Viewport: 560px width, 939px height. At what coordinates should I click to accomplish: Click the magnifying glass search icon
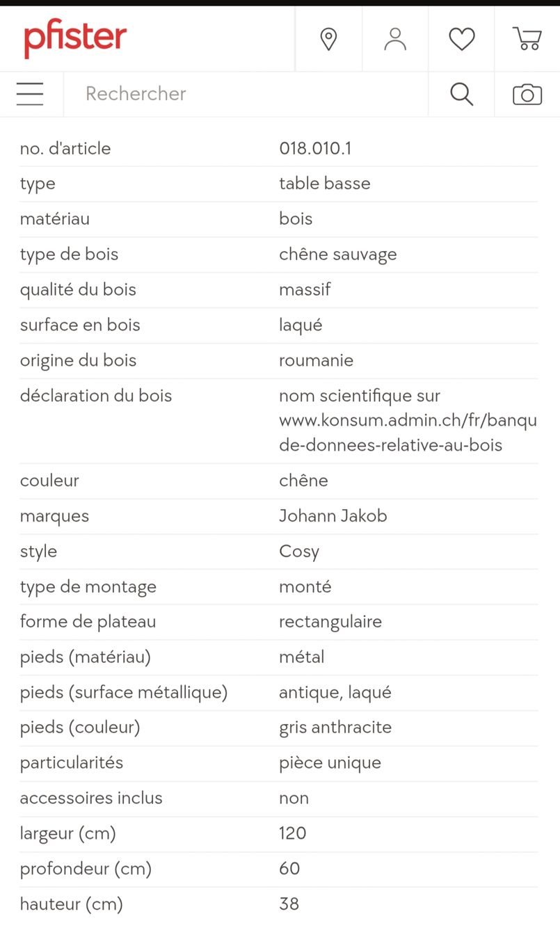click(x=461, y=94)
